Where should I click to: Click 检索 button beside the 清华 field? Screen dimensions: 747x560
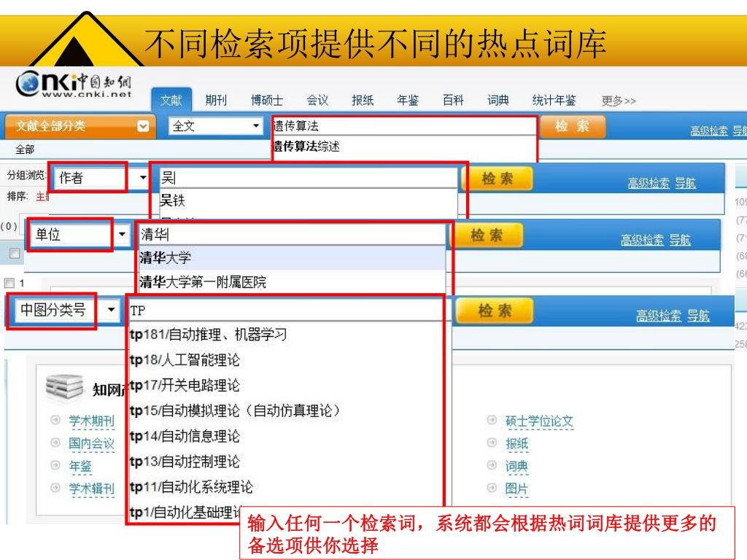(x=487, y=236)
